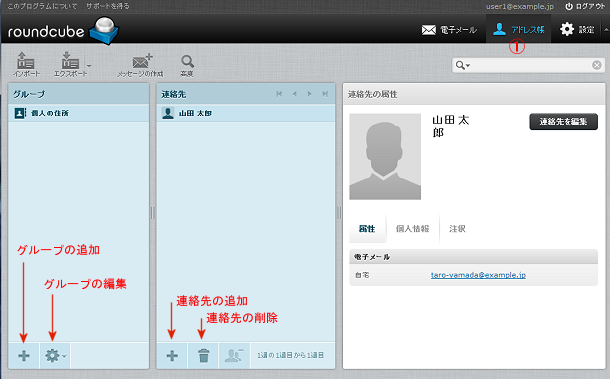This screenshot has height=379, width=610.
Task: Add a new contact with plus icon
Action: [x=172, y=356]
